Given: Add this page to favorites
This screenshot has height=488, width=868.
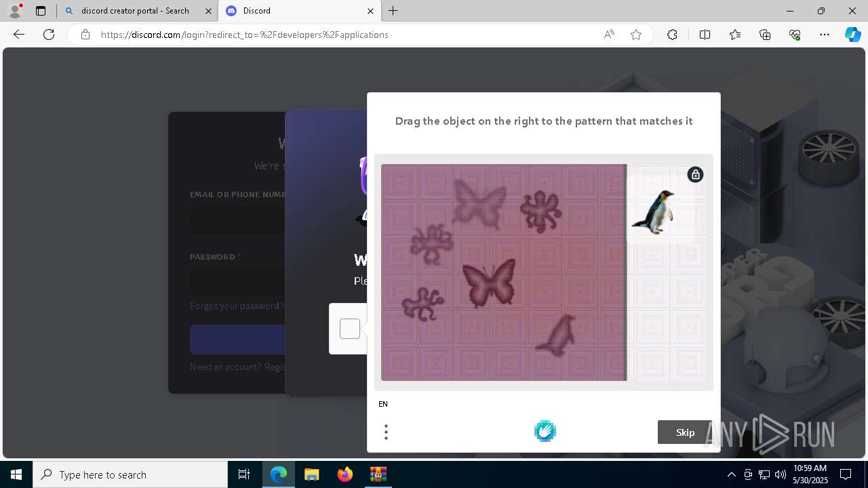Looking at the screenshot, I should point(636,35).
